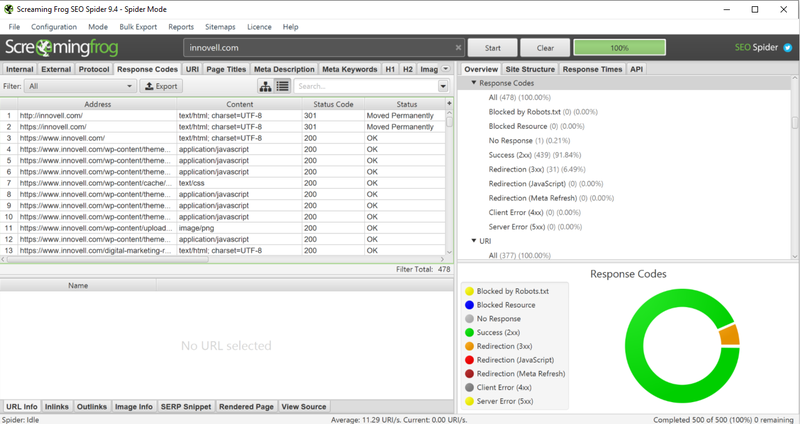Open the tab overflow dropdown arrow
Image resolution: width=800 pixels, height=424 pixels.
click(x=445, y=68)
